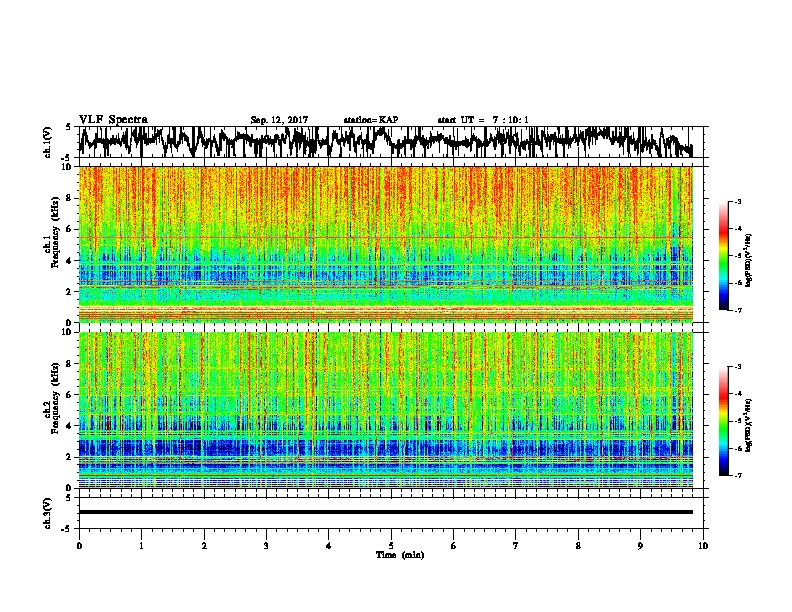The width and height of the screenshot is (792, 612).
Task: Click the "station=KAP" label
Action: click(371, 120)
